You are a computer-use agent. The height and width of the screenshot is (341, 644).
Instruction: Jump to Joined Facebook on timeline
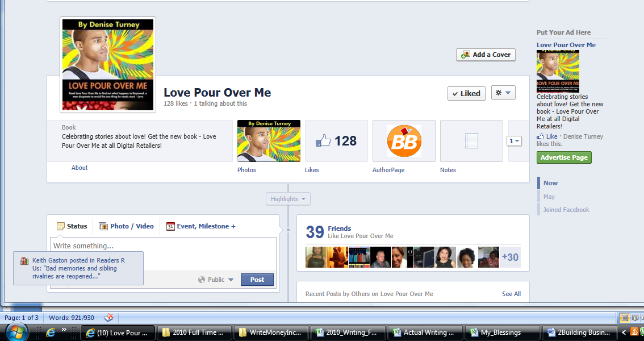(566, 210)
